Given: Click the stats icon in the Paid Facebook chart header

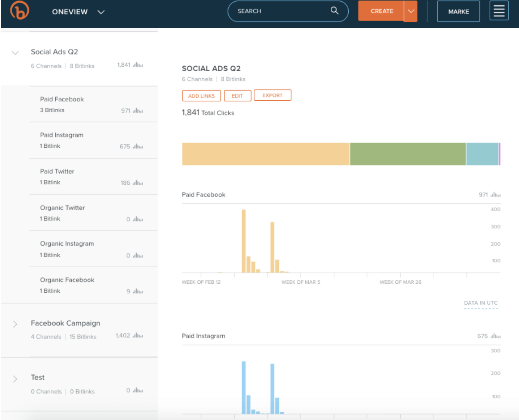Looking at the screenshot, I should coord(496,194).
